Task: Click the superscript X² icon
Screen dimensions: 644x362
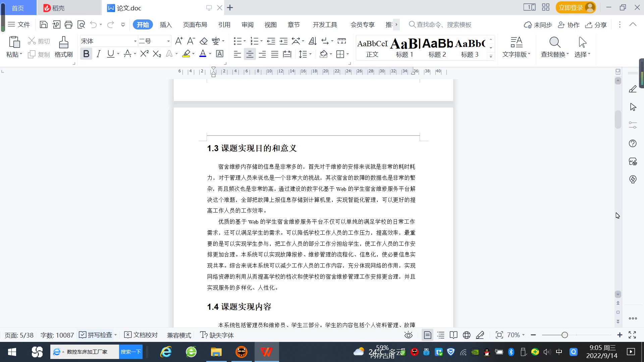Action: tap(144, 54)
